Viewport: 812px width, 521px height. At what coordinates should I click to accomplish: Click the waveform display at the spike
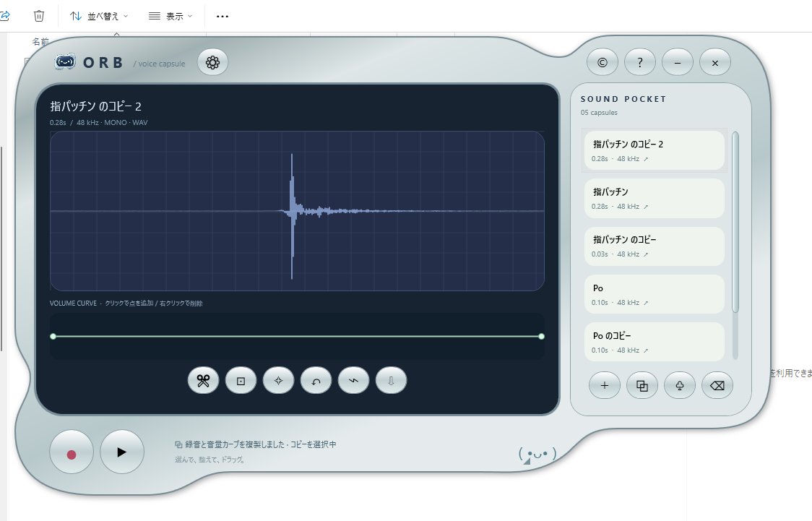click(292, 211)
